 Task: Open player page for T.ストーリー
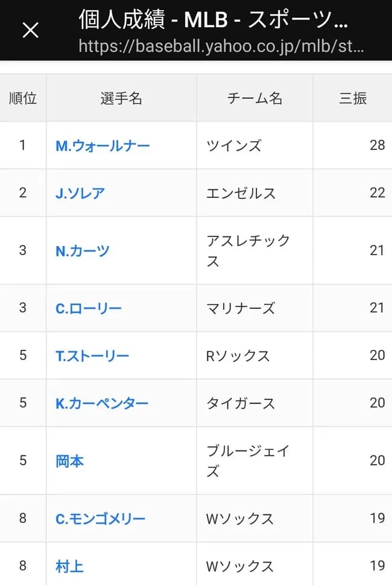(x=91, y=355)
